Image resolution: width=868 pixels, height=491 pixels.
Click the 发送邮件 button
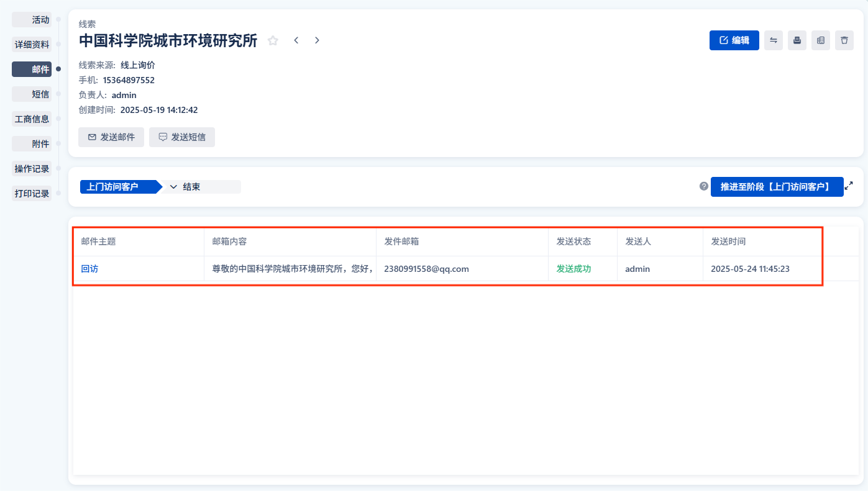pyautogui.click(x=111, y=137)
